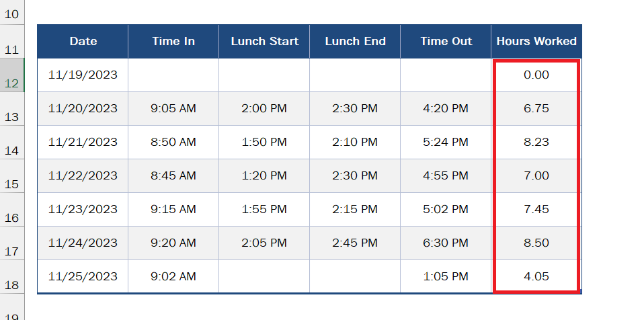The height and width of the screenshot is (320, 644).
Task: Select row header 15
Action: pos(12,176)
